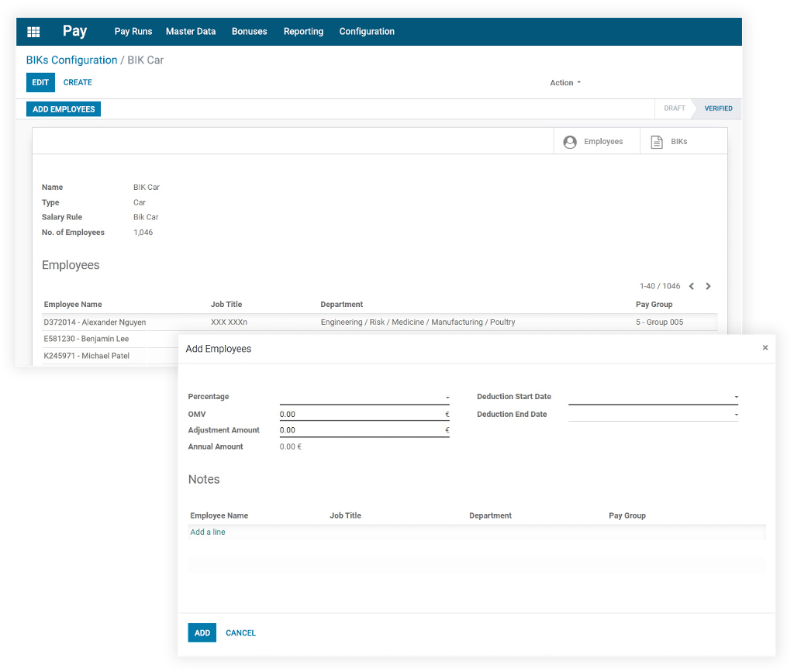Image resolution: width=794 pixels, height=672 pixels.
Task: Click the ADD button in dialog
Action: pyautogui.click(x=202, y=633)
